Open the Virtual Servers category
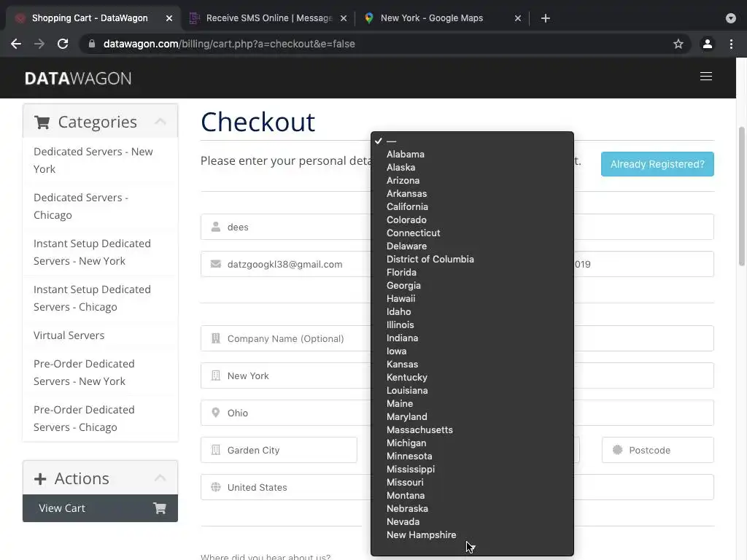The height and width of the screenshot is (560, 747). [69, 335]
